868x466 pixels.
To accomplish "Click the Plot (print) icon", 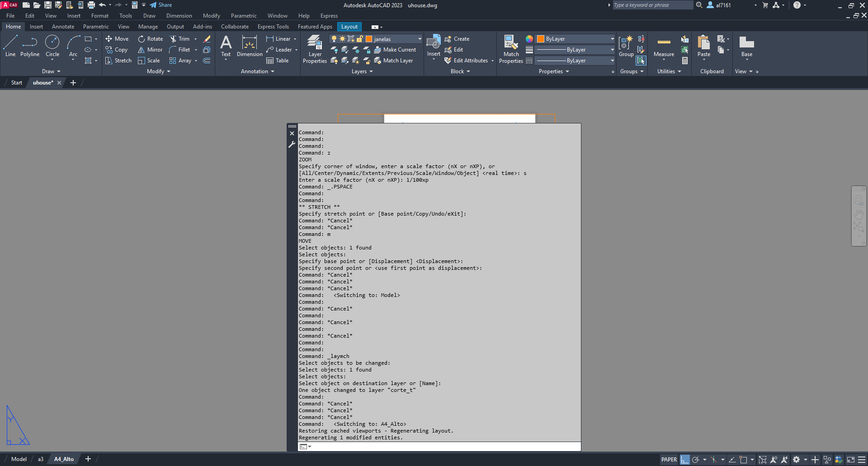I will pyautogui.click(x=91, y=5).
